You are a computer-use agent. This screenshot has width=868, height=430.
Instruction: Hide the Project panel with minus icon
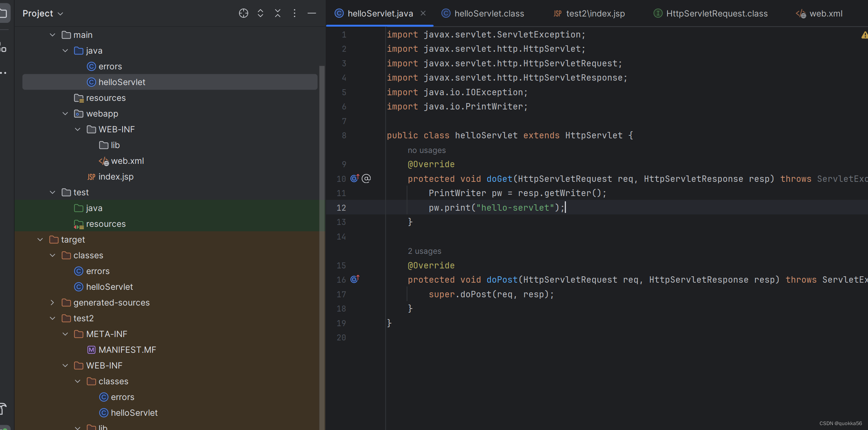tap(312, 13)
